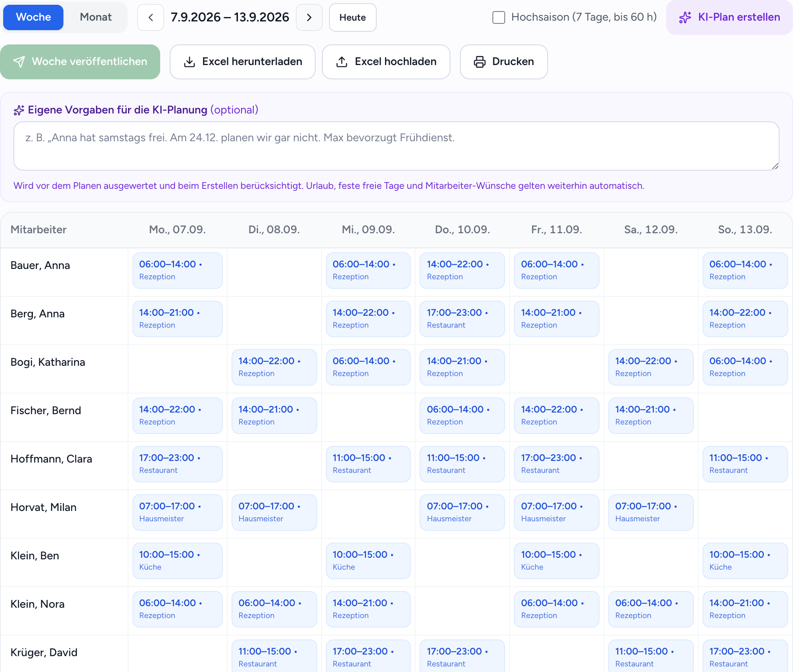Focus the KI-Planung Vorgaben text field
Image resolution: width=793 pixels, height=672 pixels.
tap(396, 146)
